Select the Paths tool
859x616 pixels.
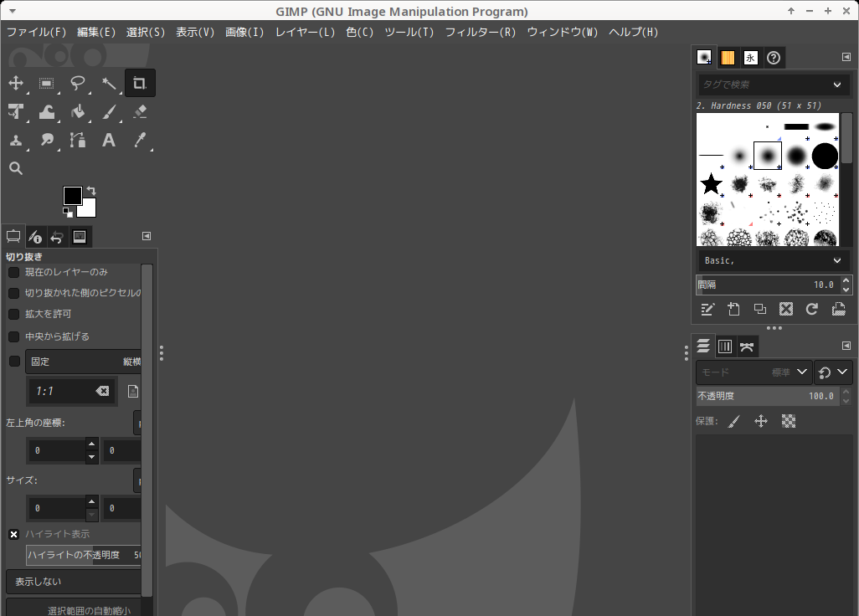pyautogui.click(x=78, y=140)
